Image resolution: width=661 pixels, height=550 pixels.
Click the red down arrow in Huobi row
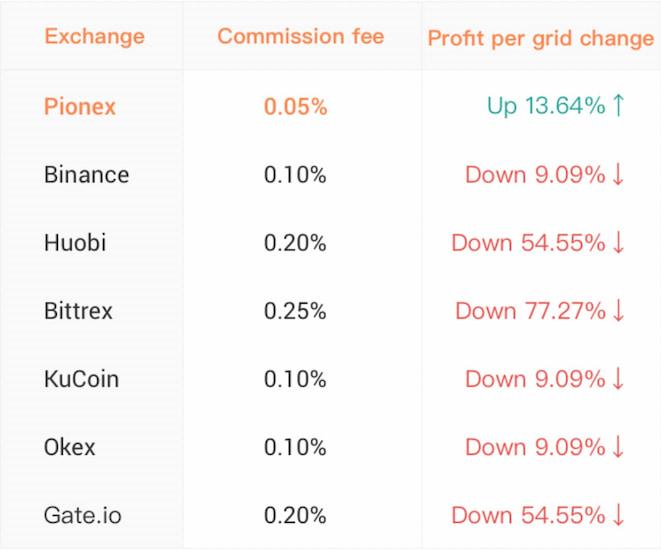point(618,242)
